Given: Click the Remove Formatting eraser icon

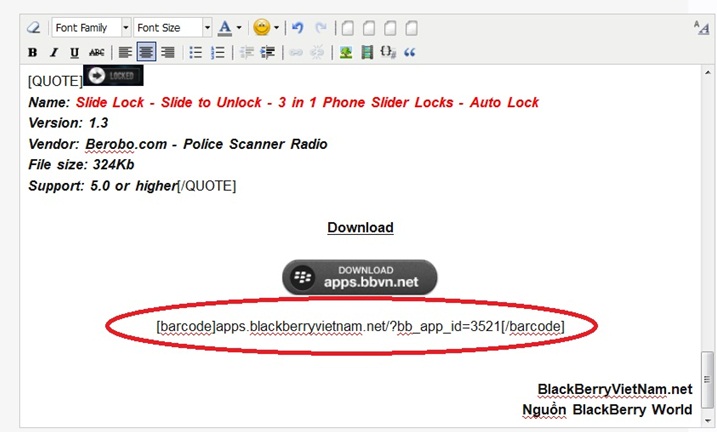Looking at the screenshot, I should tap(33, 28).
